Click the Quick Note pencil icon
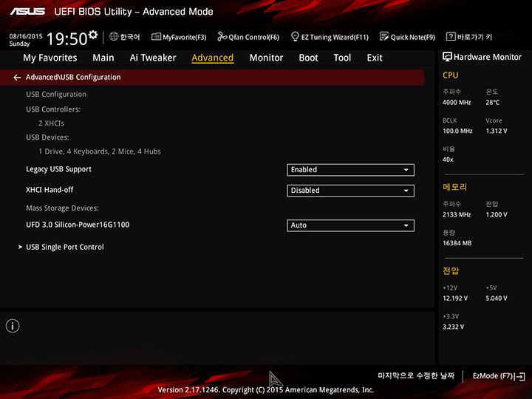The height and width of the screenshot is (399, 532). tap(384, 37)
